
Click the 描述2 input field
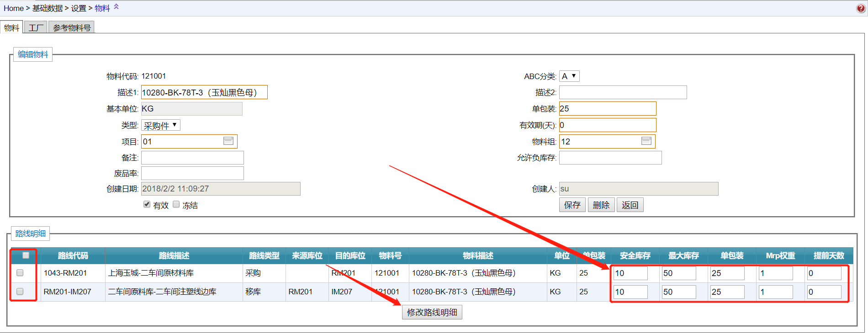623,92
